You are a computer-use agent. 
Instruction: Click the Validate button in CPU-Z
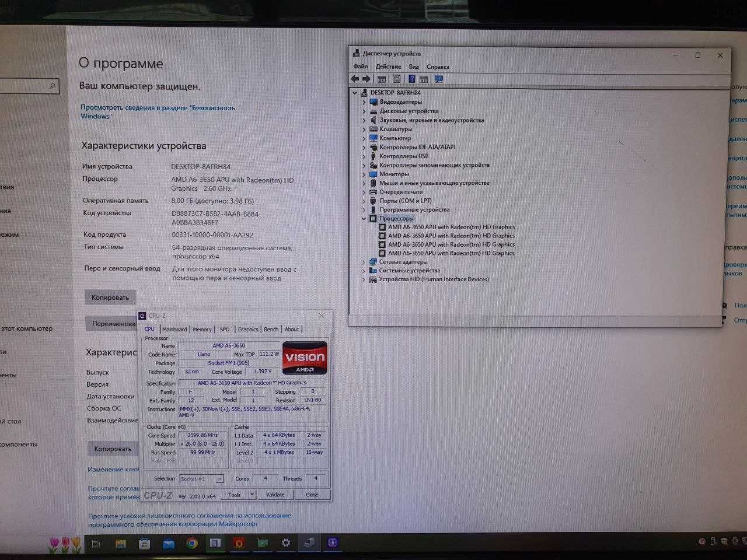(275, 494)
